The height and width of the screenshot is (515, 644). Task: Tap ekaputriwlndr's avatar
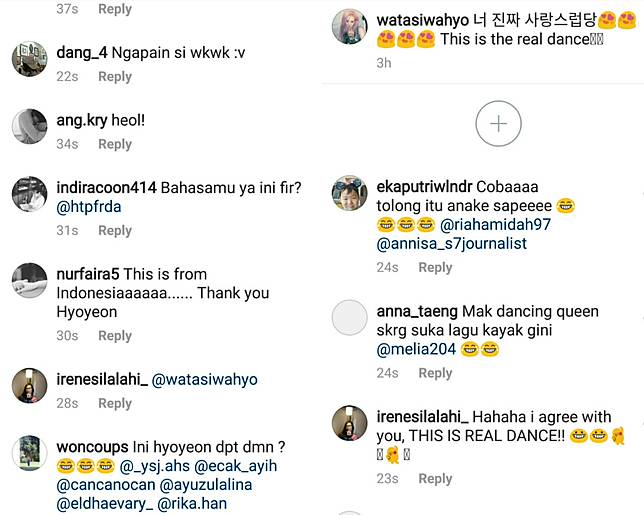click(x=350, y=194)
